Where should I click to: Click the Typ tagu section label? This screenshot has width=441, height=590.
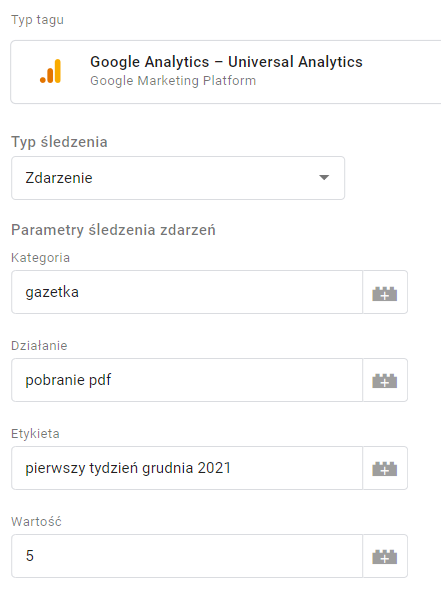[x=37, y=20]
